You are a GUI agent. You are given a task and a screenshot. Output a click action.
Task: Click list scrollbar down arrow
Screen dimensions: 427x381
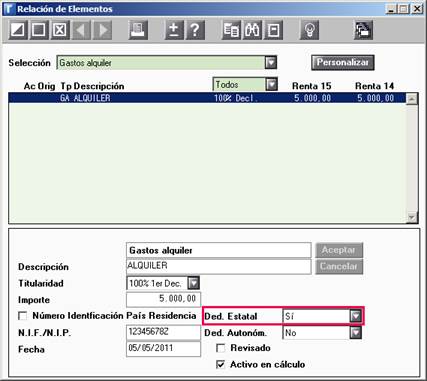pyautogui.click(x=412, y=217)
